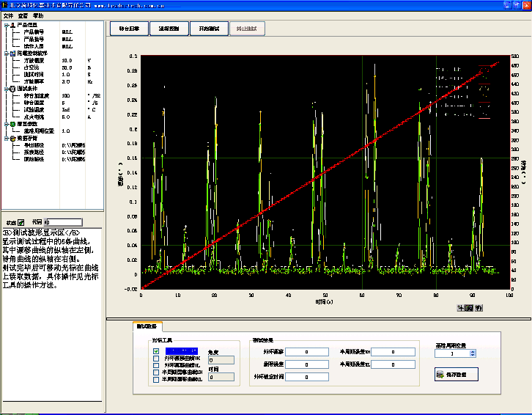The height and width of the screenshot is (415, 532).
Task: Collapse the 数据存储 tree section
Action: (x=6, y=138)
